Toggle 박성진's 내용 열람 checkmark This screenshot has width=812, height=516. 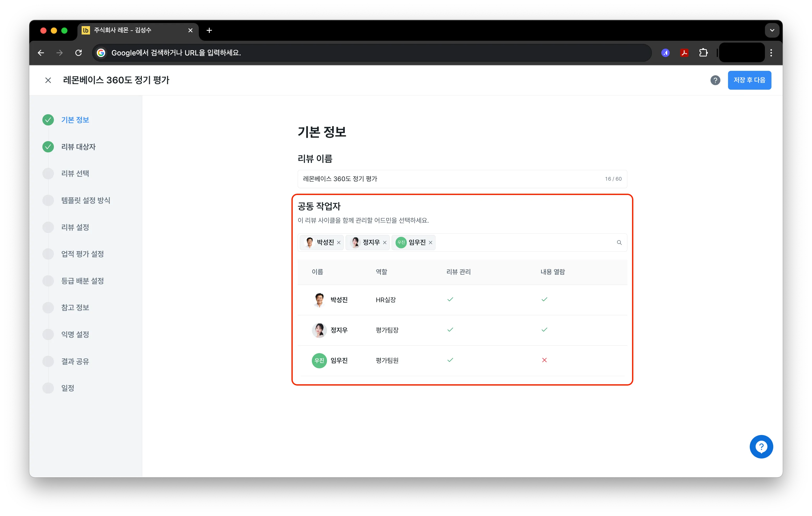[x=544, y=299]
